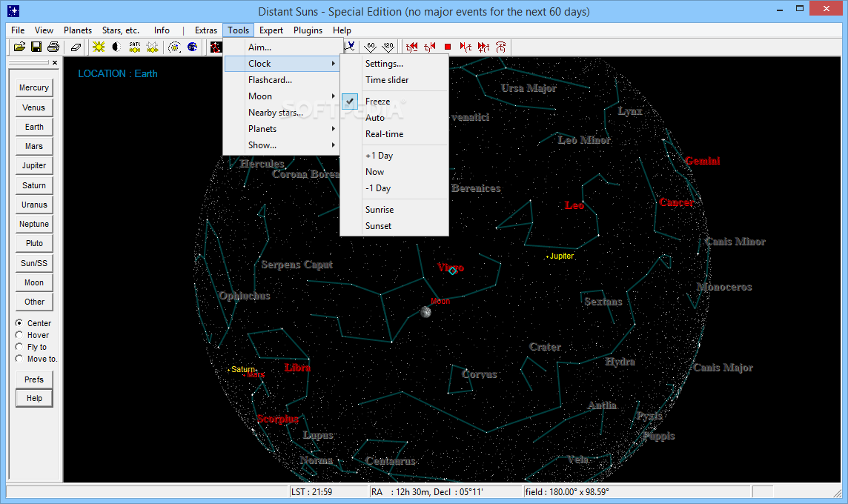Open the View menu
Screen dimensions: 848x504
pos(44,30)
